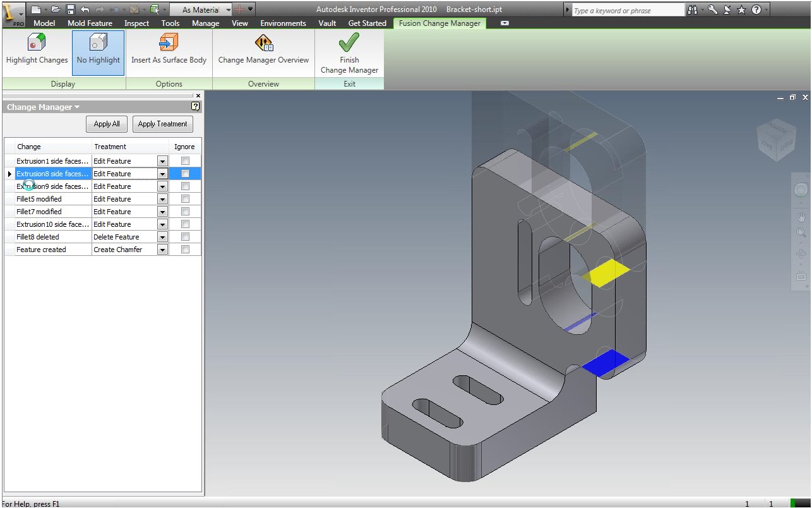Viewport: 812px width, 508px height.
Task: Select the Fillet5 modified change row
Action: [x=53, y=199]
